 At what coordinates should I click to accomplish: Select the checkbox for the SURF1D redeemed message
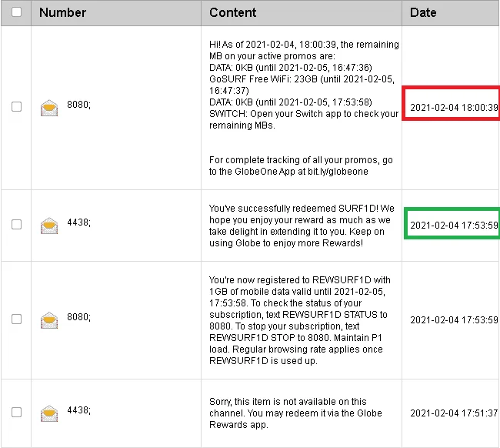pos(16,224)
